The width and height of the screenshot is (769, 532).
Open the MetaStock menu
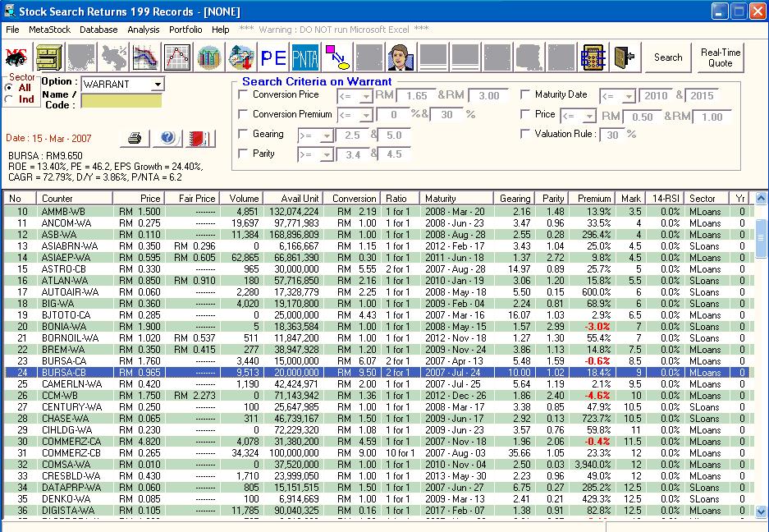[49, 30]
